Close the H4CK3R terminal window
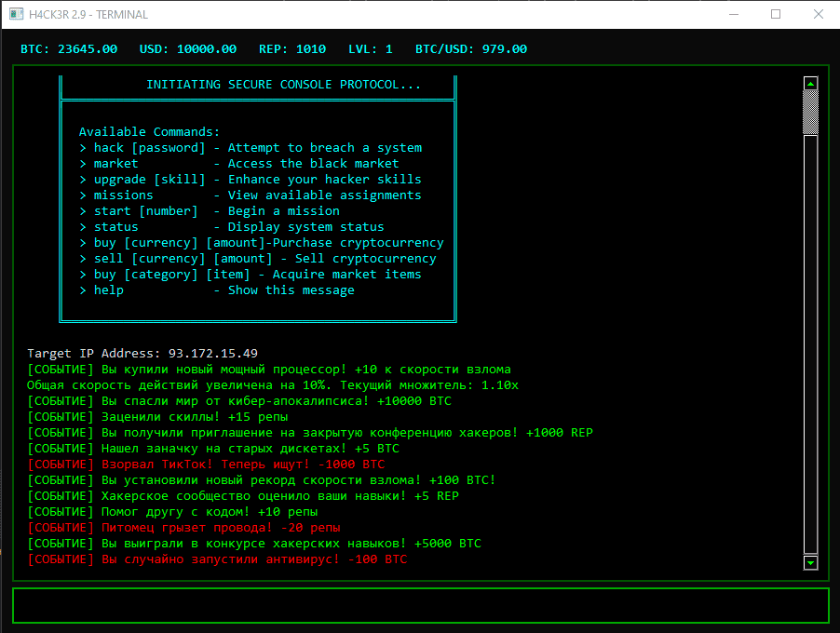840x633 pixels. pos(818,15)
